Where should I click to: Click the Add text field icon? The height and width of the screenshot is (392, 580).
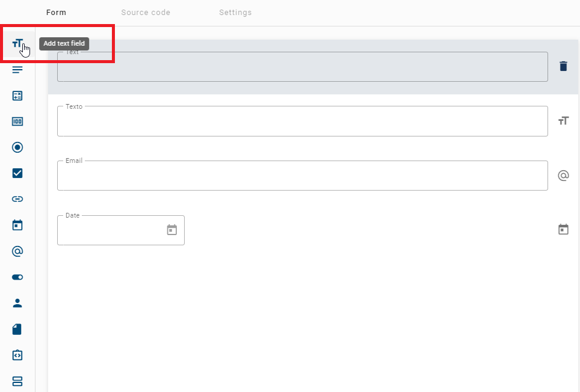point(17,43)
